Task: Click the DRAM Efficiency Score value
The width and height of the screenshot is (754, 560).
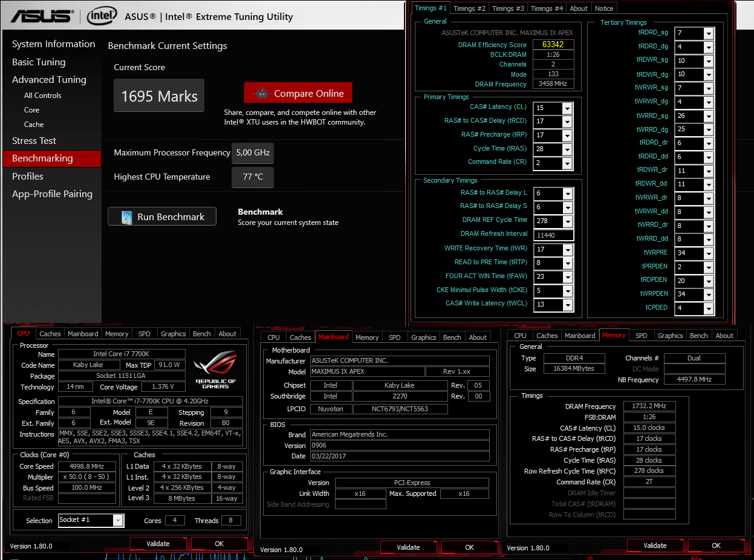Action: tap(553, 45)
